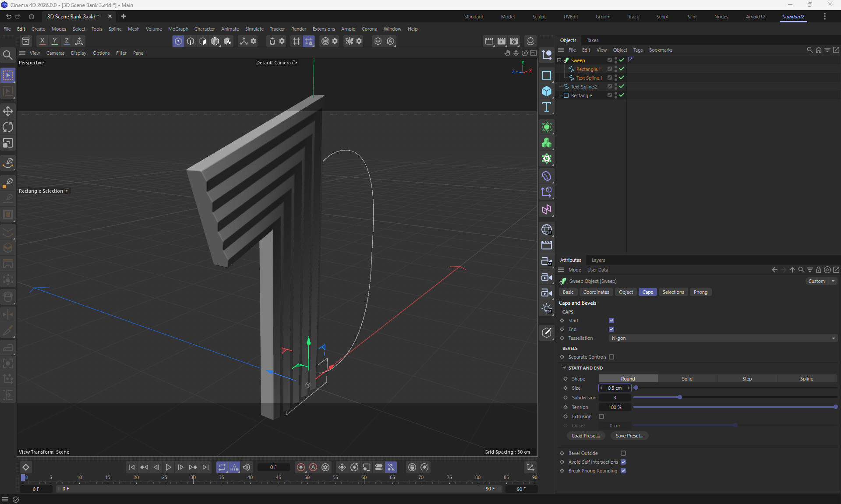The width and height of the screenshot is (841, 504).
Task: Switch to the Phong tab
Action: pos(700,292)
